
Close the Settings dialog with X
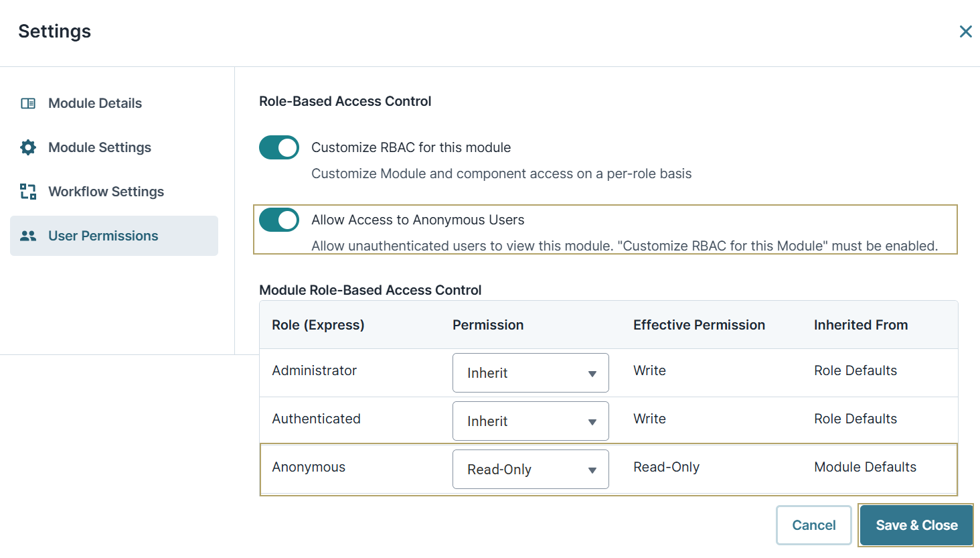[965, 31]
